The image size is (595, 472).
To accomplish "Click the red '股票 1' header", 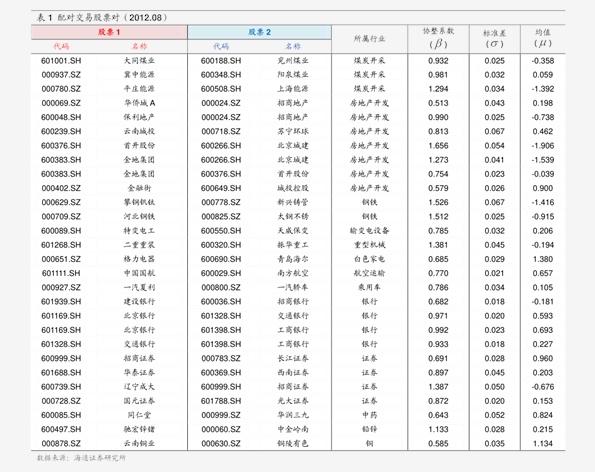I will 109,32.
